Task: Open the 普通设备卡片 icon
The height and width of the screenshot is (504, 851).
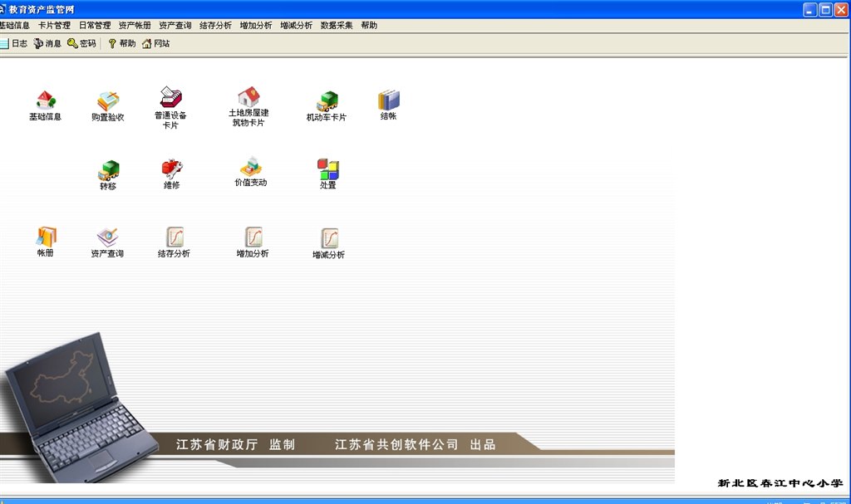Action: [x=170, y=99]
